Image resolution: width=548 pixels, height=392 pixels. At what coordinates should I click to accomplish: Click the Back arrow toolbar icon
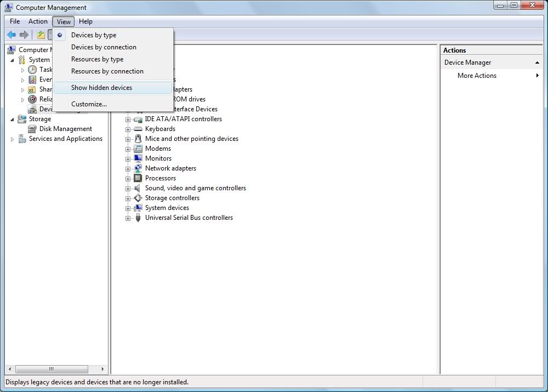click(x=12, y=35)
